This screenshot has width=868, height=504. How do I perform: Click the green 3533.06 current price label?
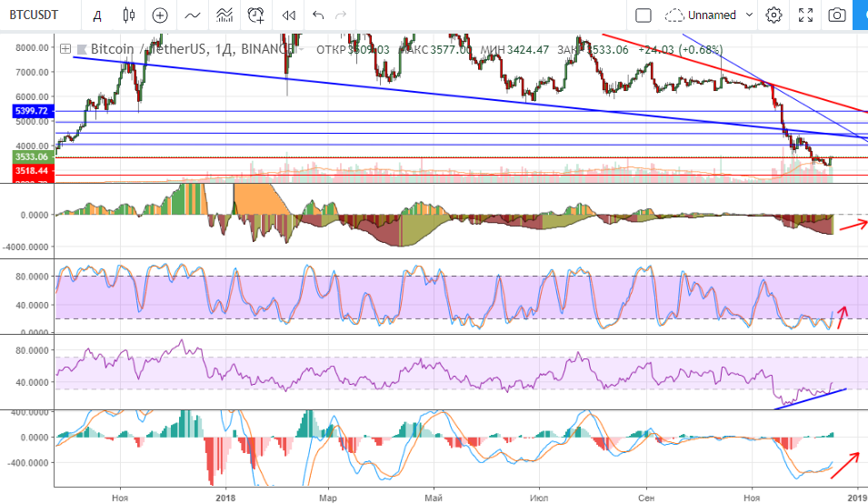pos(30,156)
